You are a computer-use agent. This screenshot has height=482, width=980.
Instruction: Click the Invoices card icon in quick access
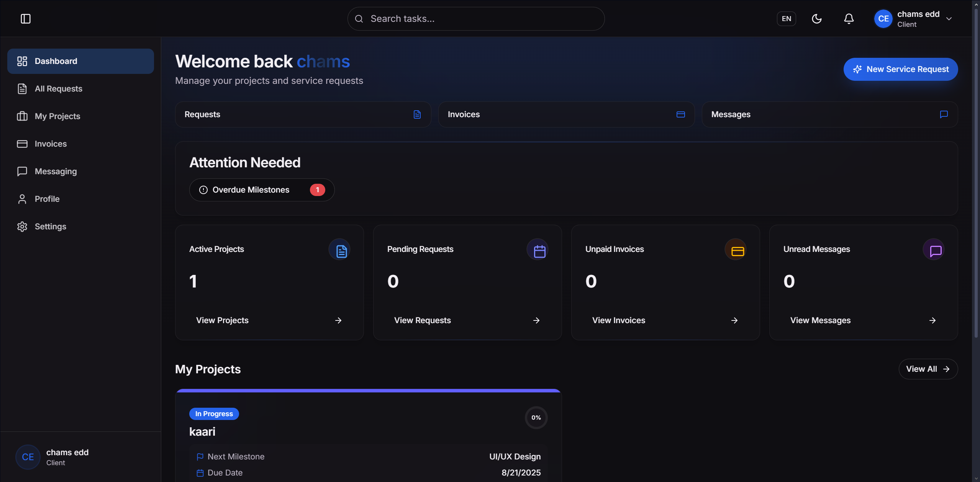(680, 114)
